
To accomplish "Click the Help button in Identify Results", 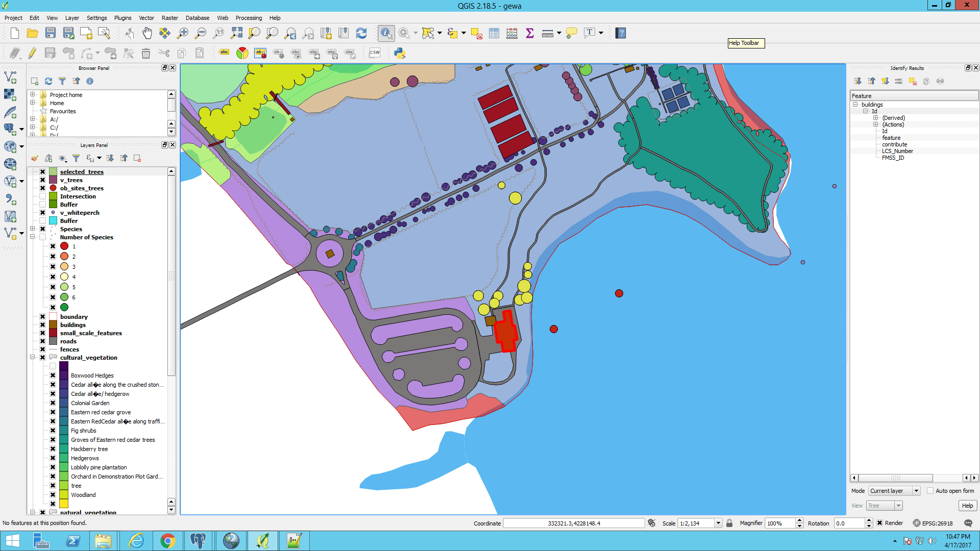I will pos(967,506).
